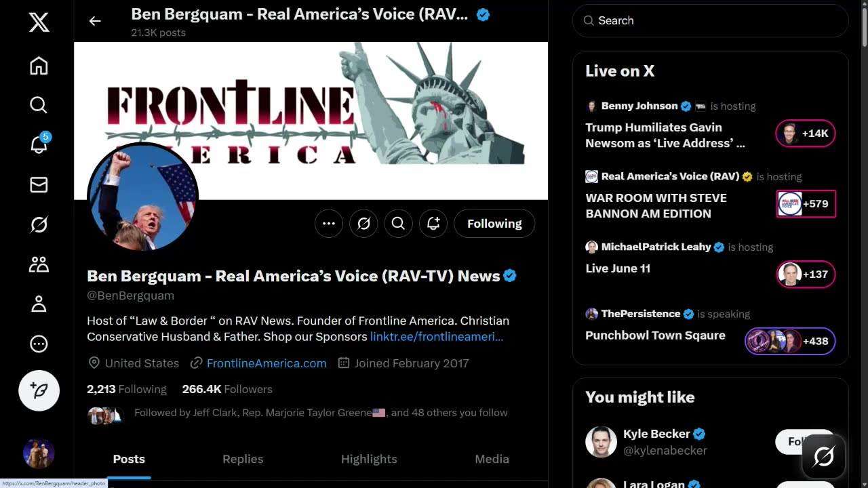
Task: Open MichaelPatrick Leahy Live June 11
Action: click(x=618, y=268)
